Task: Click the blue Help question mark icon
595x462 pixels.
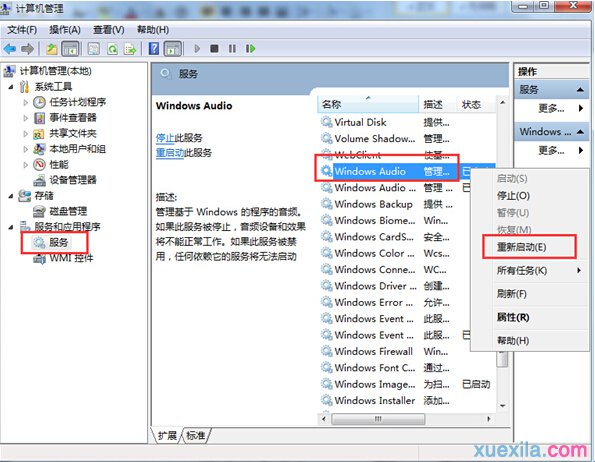Action: 154,49
